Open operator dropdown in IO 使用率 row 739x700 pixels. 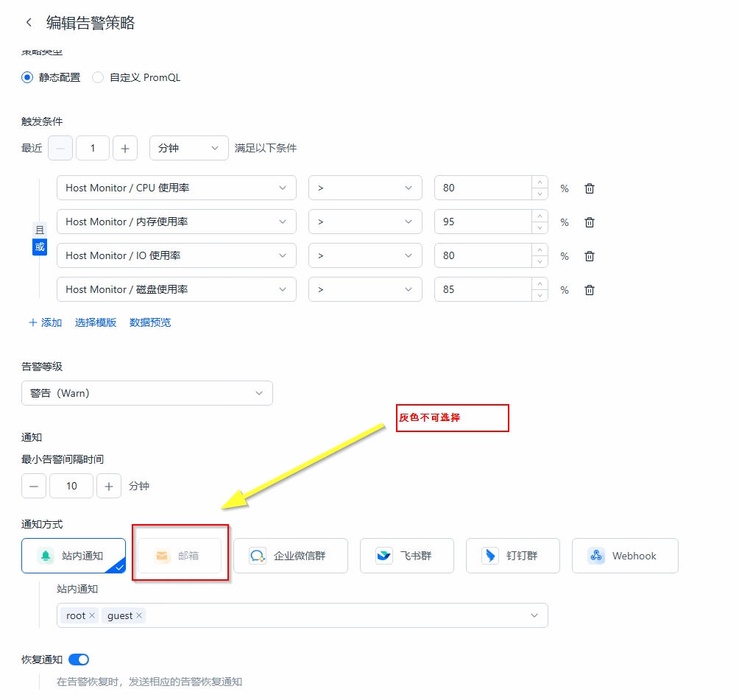365,255
